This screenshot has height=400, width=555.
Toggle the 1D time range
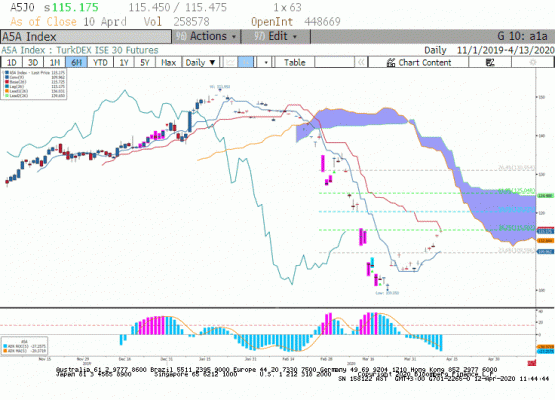(x=12, y=63)
